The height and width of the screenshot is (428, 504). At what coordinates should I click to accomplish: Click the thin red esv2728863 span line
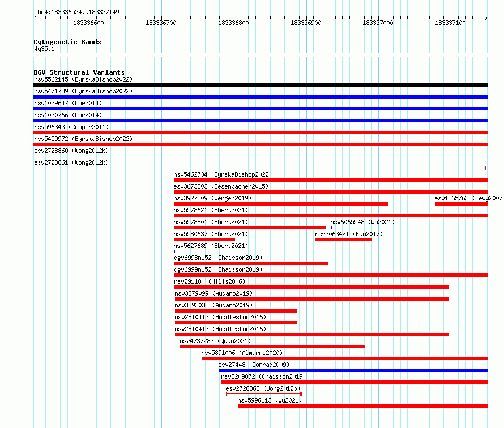[264, 394]
